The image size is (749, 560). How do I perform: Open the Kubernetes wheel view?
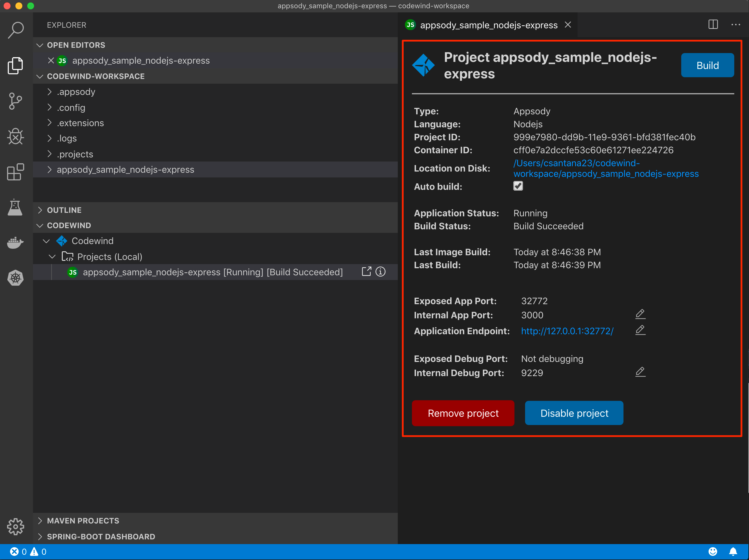pyautogui.click(x=16, y=278)
